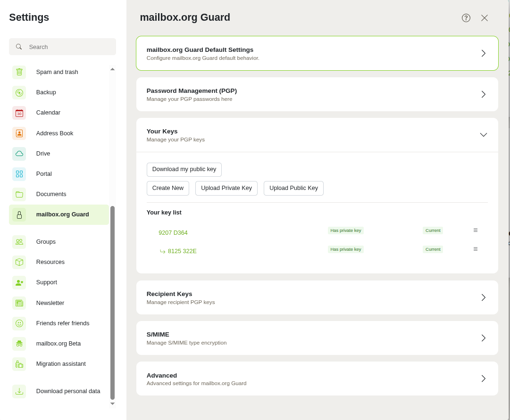Click the sidebar scroll down arrow

click(113, 404)
